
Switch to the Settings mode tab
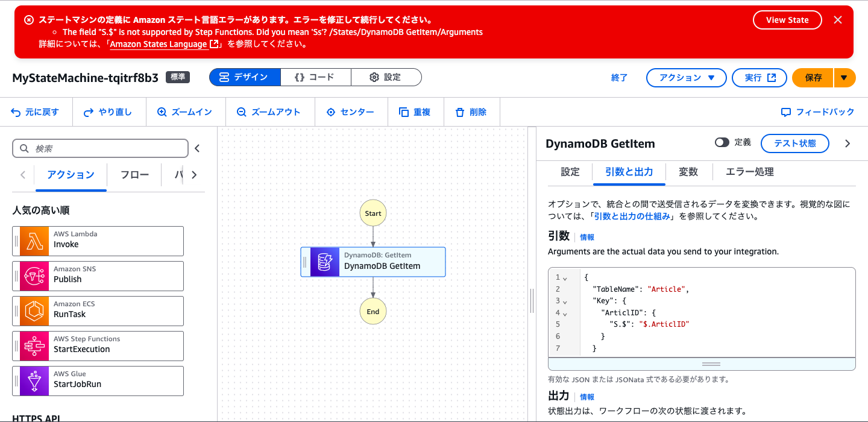386,77
